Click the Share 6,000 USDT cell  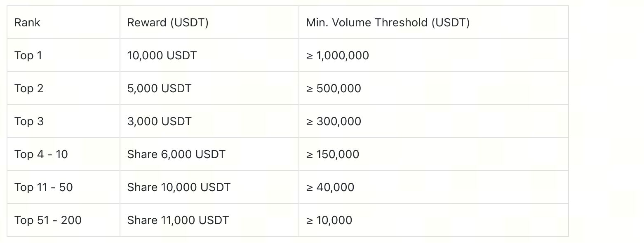click(x=176, y=154)
